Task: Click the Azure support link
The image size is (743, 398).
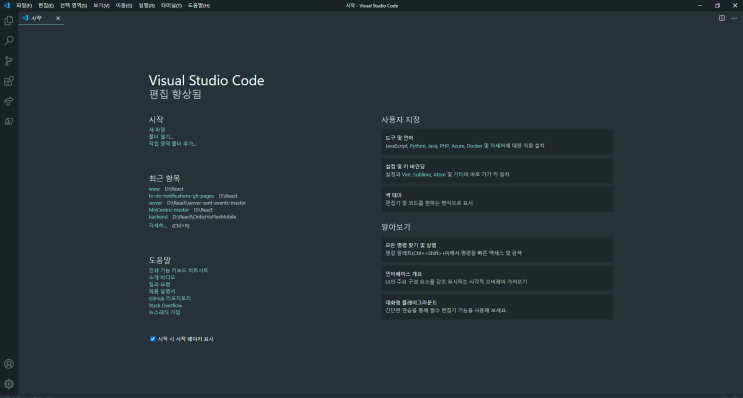Action: 458,146
